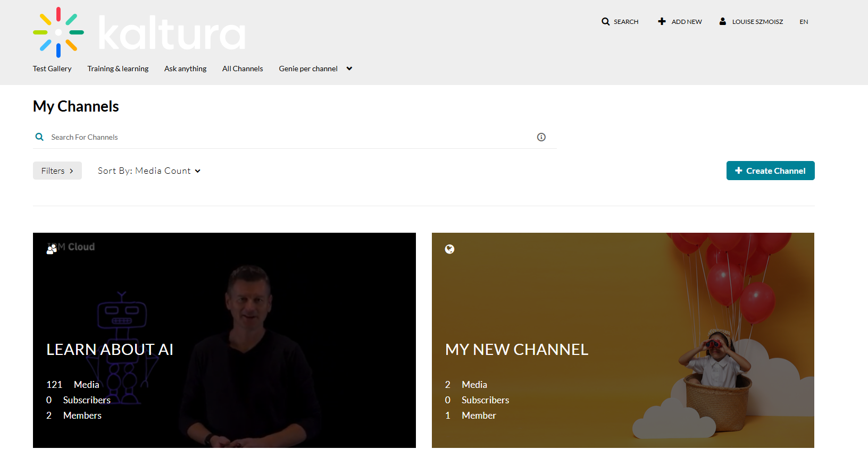The height and width of the screenshot is (466, 868).
Task: Open the Test Gallery menu item
Action: (x=52, y=69)
